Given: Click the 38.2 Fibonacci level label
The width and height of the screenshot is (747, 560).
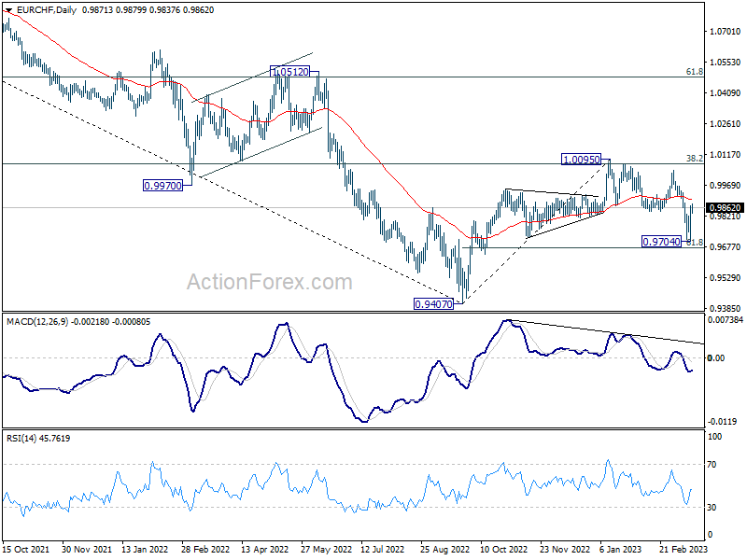Looking at the screenshot, I should [694, 159].
